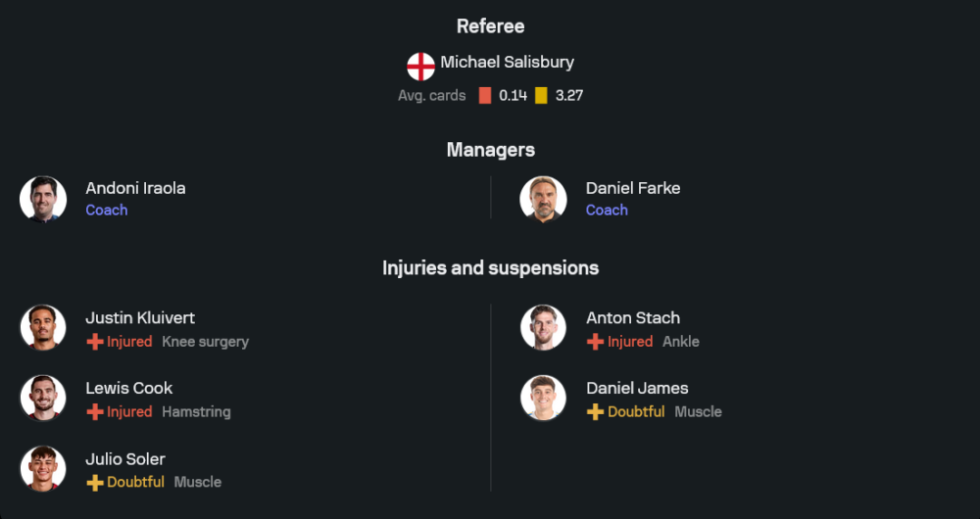Click the red card icon

(x=484, y=96)
